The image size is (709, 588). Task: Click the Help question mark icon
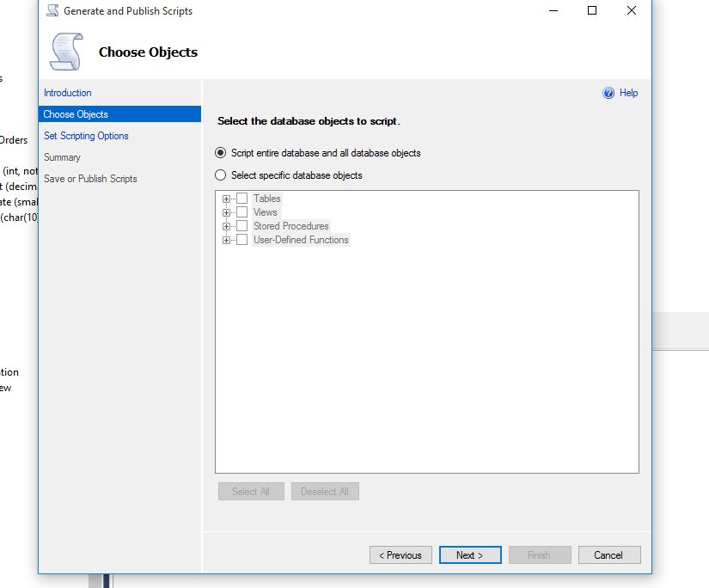tap(608, 93)
